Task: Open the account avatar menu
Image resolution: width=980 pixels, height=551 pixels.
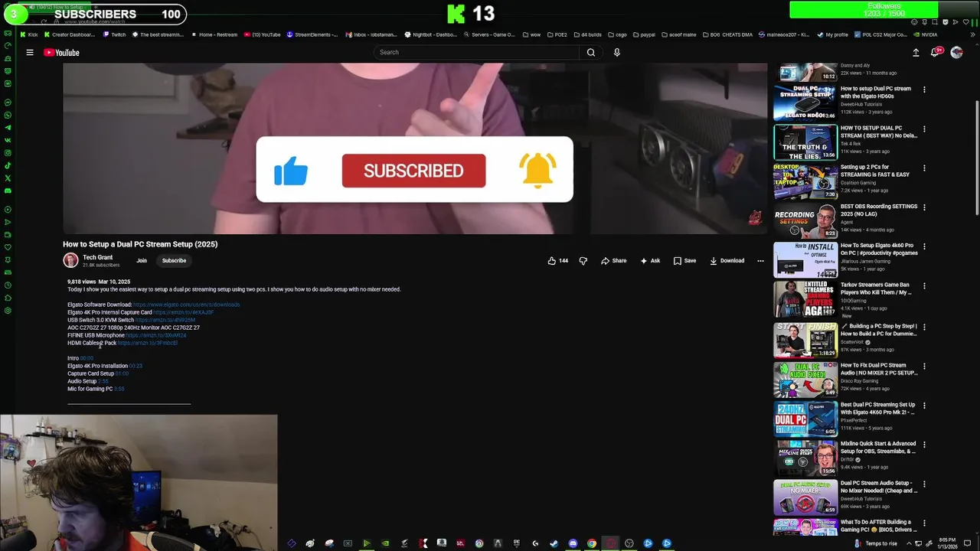Action: click(956, 52)
